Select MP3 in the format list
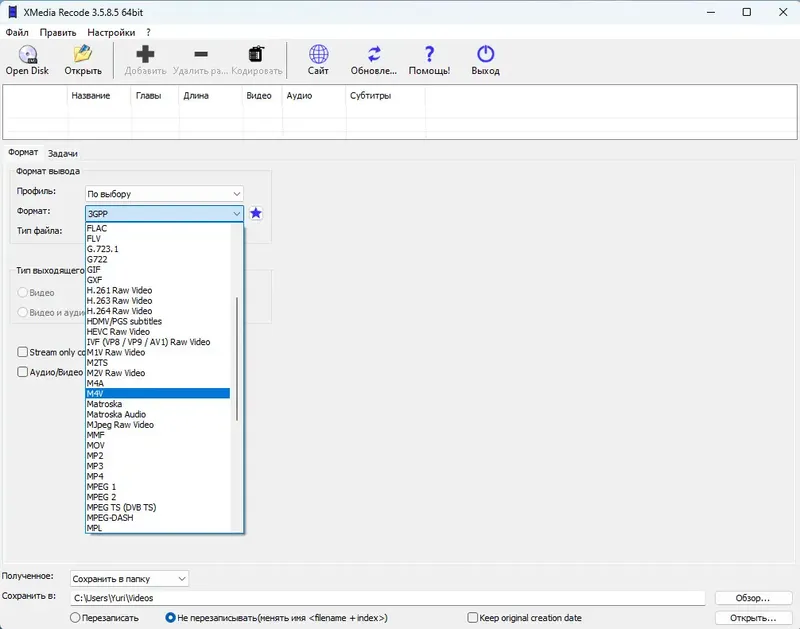The width and height of the screenshot is (800, 629). tap(158, 466)
